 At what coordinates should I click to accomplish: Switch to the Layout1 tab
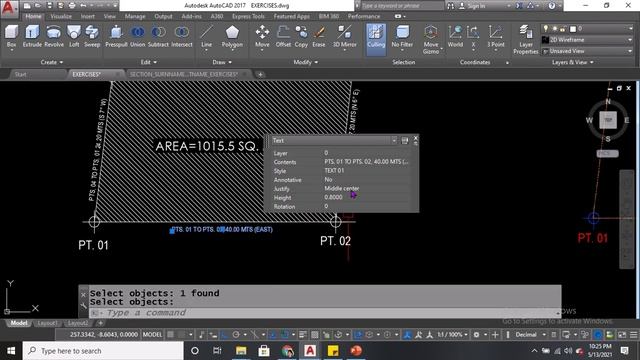pos(47,323)
